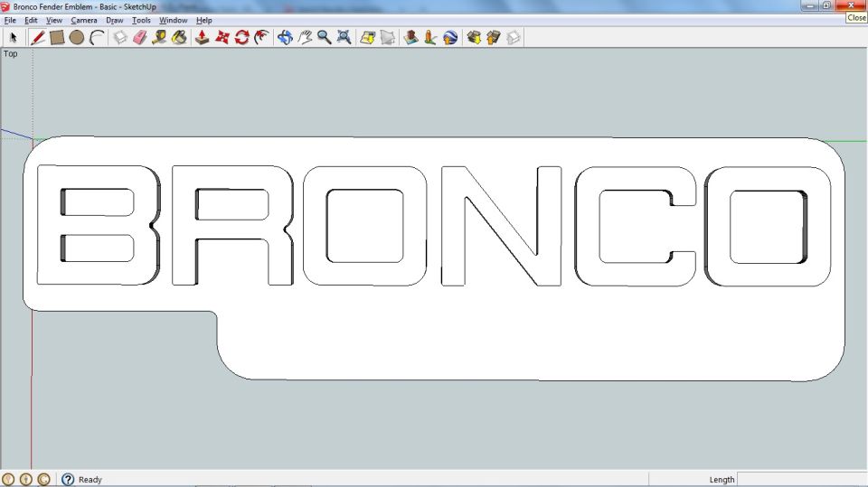Click the Photo Textures icon
Screen dimensions: 868x487
point(430,38)
